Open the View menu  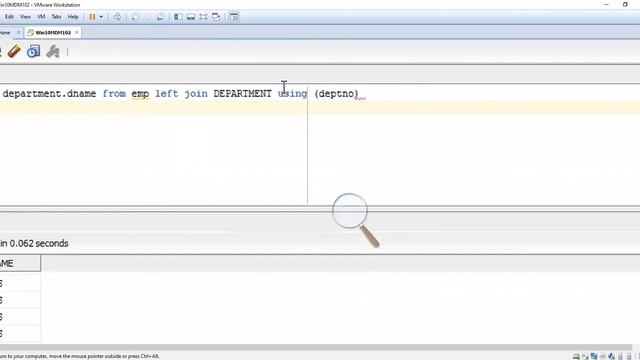(25, 17)
